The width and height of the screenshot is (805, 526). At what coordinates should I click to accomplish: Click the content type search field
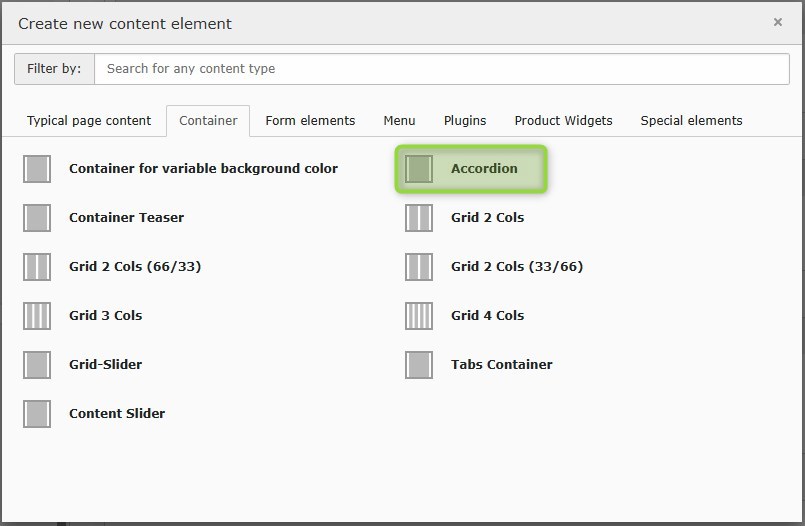coord(440,69)
